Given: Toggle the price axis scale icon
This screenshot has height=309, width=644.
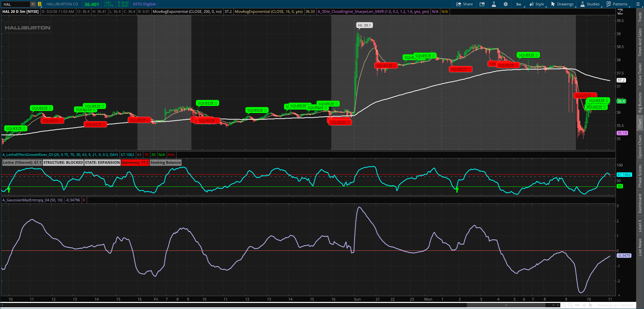Looking at the screenshot, I should tap(620, 12).
